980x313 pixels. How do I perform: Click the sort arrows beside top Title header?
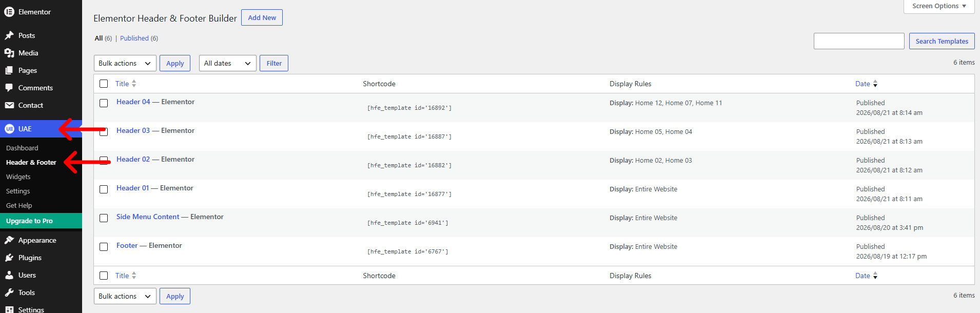[x=134, y=84]
